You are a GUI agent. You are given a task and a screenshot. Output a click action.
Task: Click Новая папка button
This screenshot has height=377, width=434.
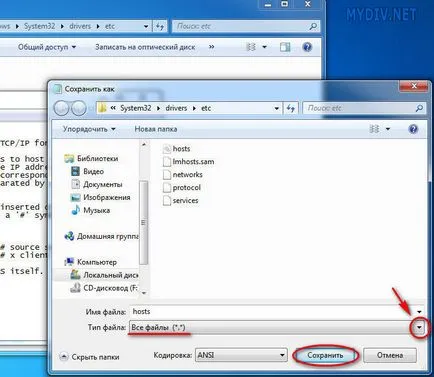(156, 129)
